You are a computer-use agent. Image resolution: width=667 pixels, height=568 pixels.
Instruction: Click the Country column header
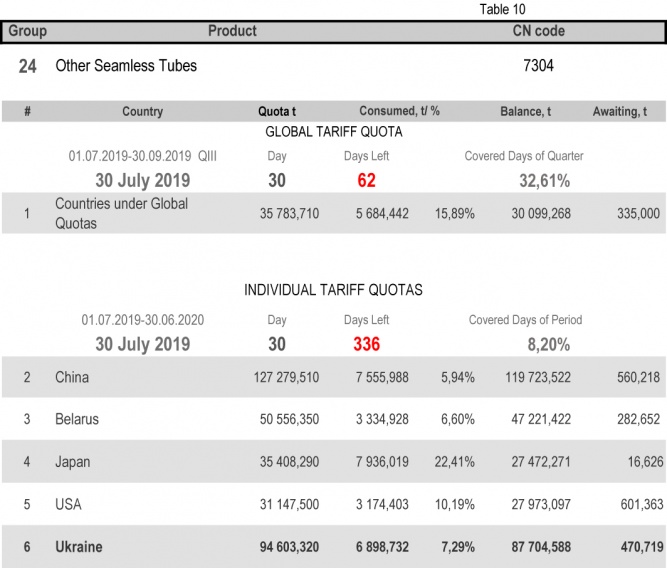coord(142,112)
